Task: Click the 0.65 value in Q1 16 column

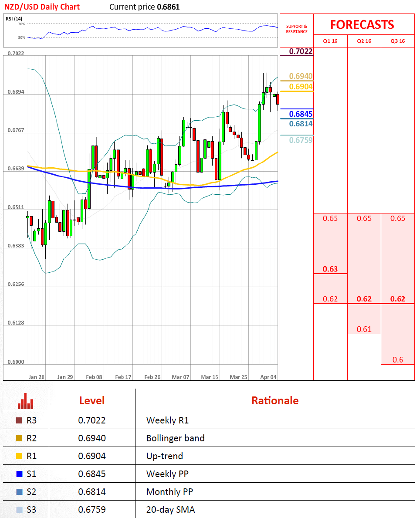Action: pos(330,218)
